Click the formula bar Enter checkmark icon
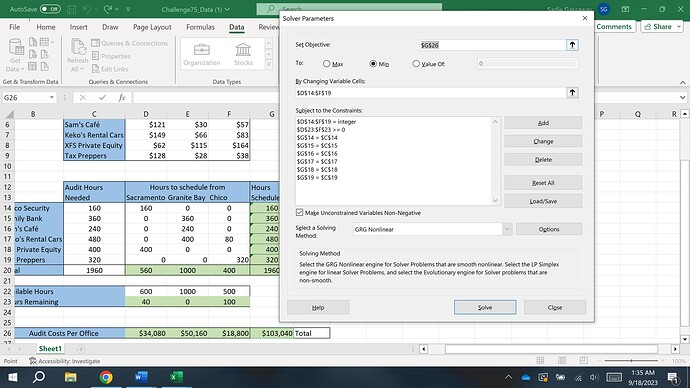The image size is (690, 388). 102,98
